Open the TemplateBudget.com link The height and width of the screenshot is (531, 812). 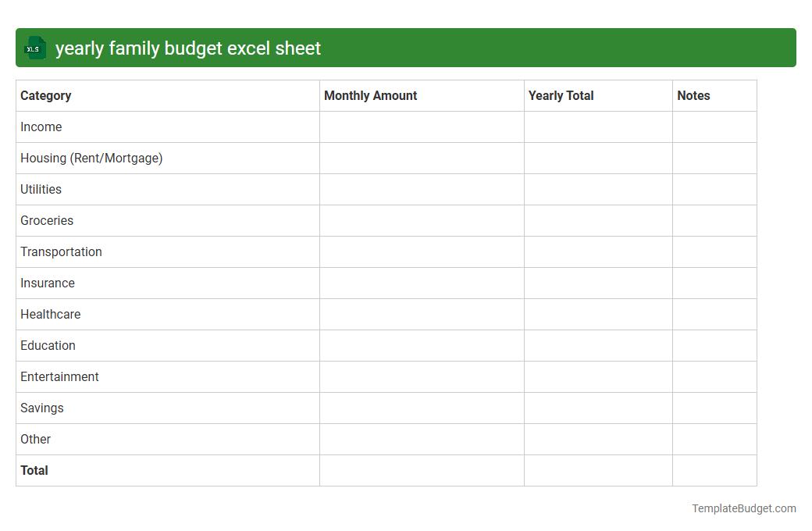pyautogui.click(x=743, y=508)
